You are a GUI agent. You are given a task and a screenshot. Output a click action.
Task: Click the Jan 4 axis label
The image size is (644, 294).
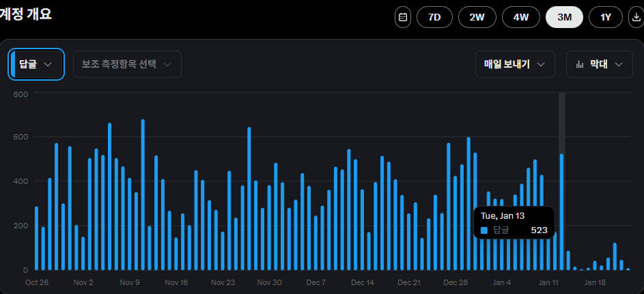click(x=503, y=282)
